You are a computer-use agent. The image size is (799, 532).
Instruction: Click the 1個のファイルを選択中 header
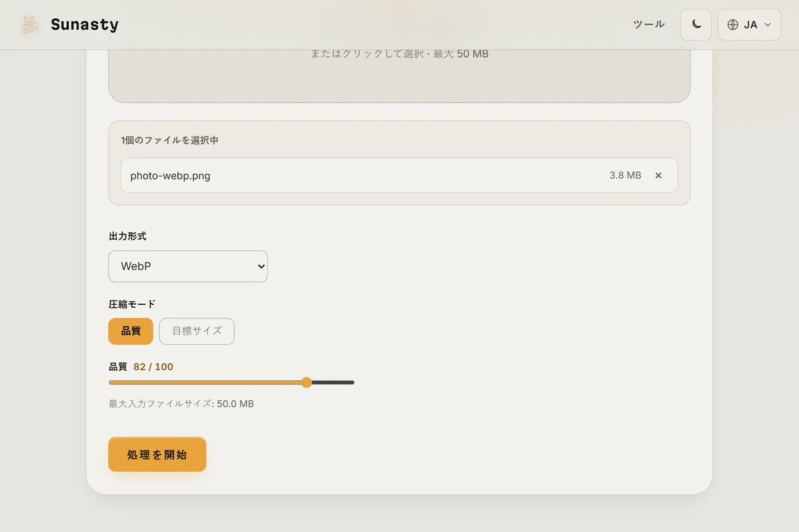170,140
